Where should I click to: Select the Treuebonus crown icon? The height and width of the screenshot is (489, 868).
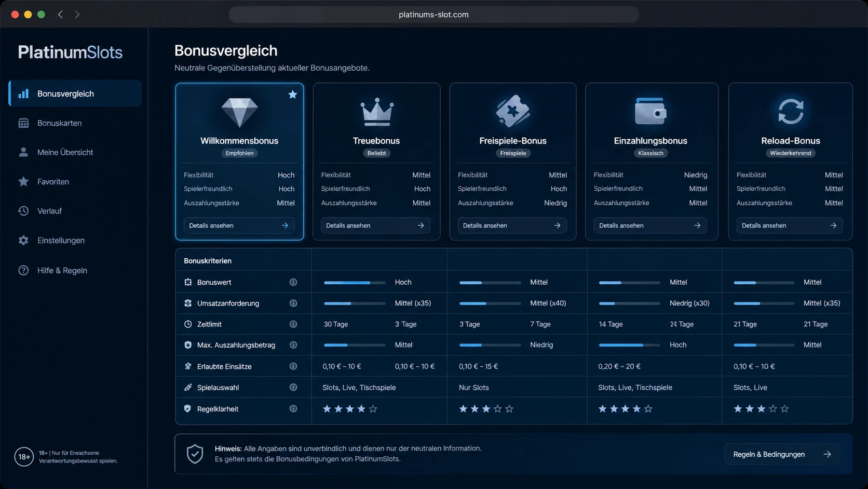tap(377, 112)
